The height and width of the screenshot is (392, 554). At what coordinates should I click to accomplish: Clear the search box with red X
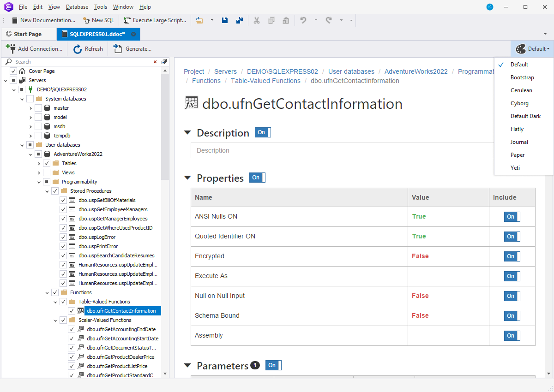tap(155, 62)
